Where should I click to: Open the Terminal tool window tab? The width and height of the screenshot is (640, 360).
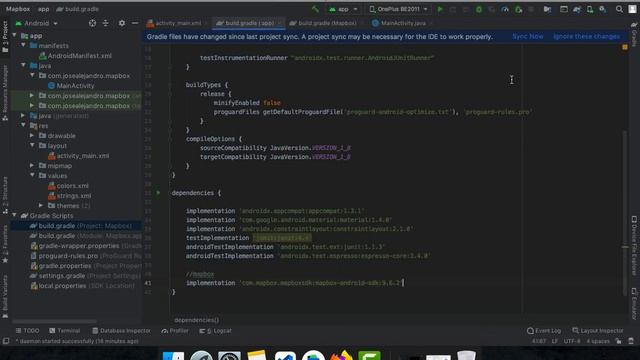(x=64, y=331)
